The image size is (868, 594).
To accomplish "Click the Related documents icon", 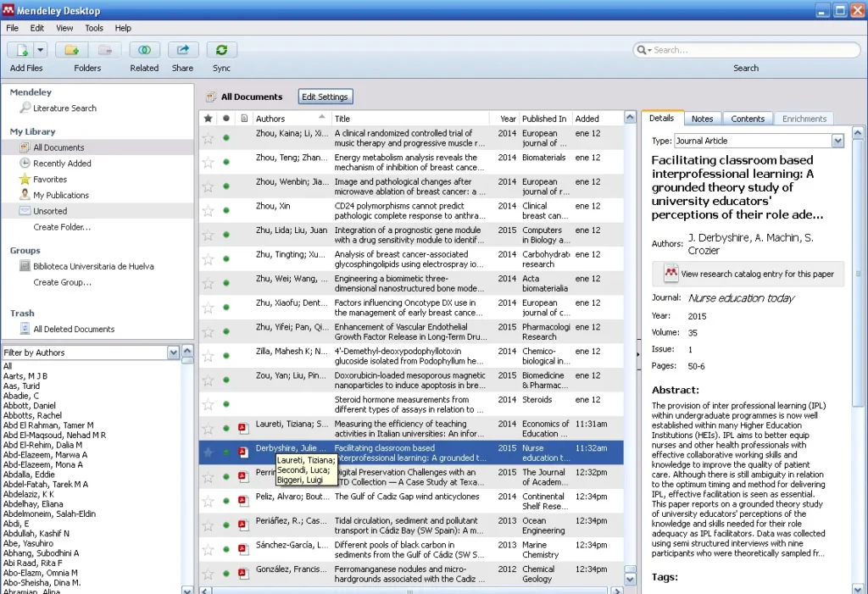I will pos(144,51).
